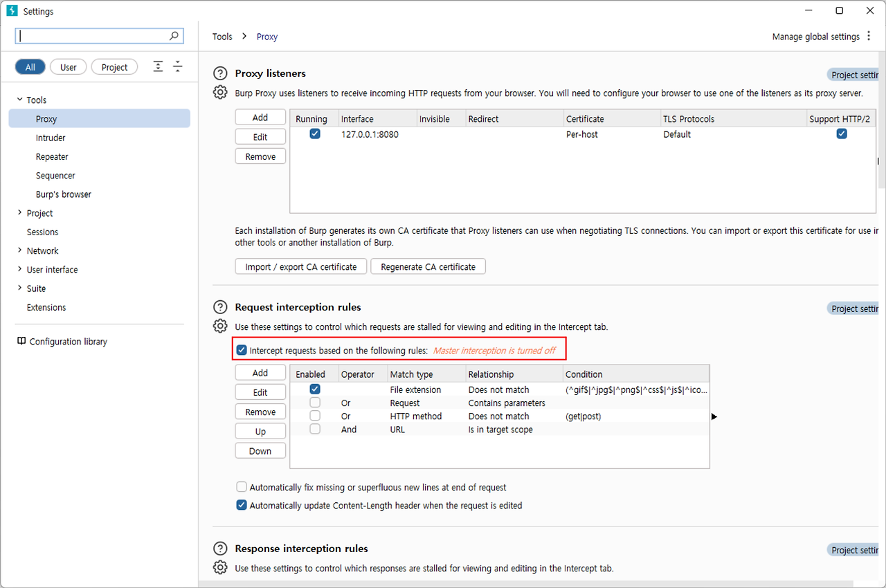Open the Manage global settings kebab menu
This screenshot has height=588, width=886.
click(x=869, y=36)
